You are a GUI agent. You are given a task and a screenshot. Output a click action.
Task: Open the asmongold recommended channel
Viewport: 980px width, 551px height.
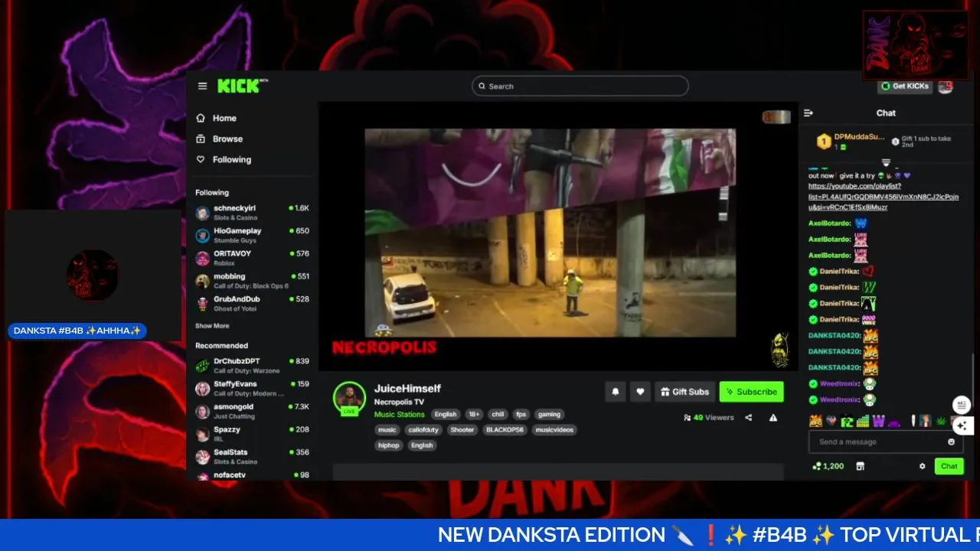pos(252,411)
